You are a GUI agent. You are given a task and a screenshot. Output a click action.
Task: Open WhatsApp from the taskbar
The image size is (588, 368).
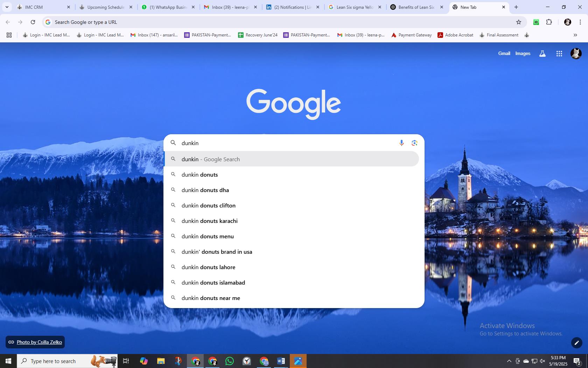click(x=230, y=361)
